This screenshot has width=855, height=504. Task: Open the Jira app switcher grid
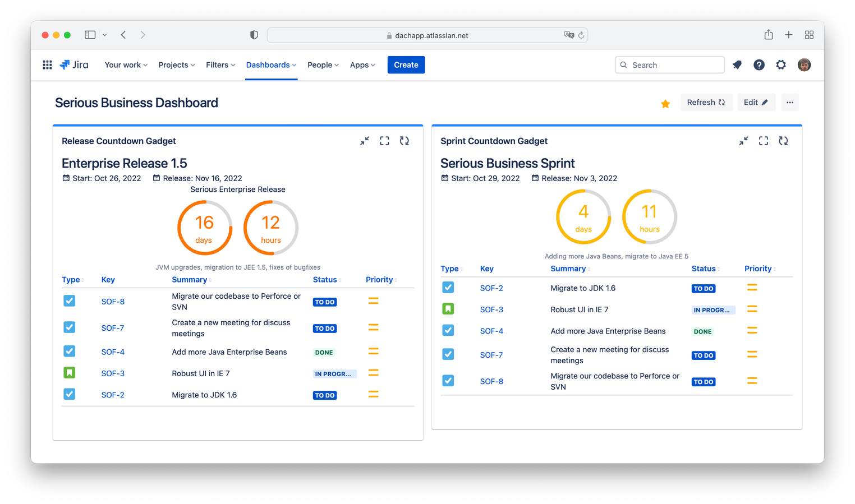[x=47, y=65]
